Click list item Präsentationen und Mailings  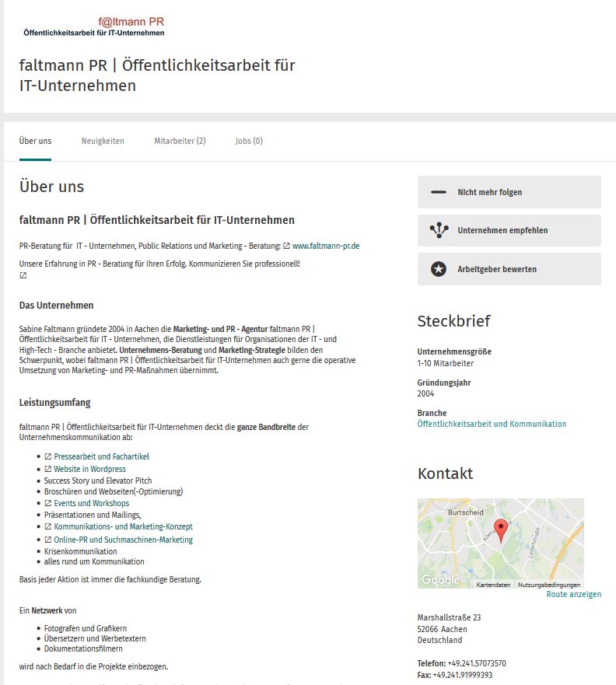[x=93, y=515]
